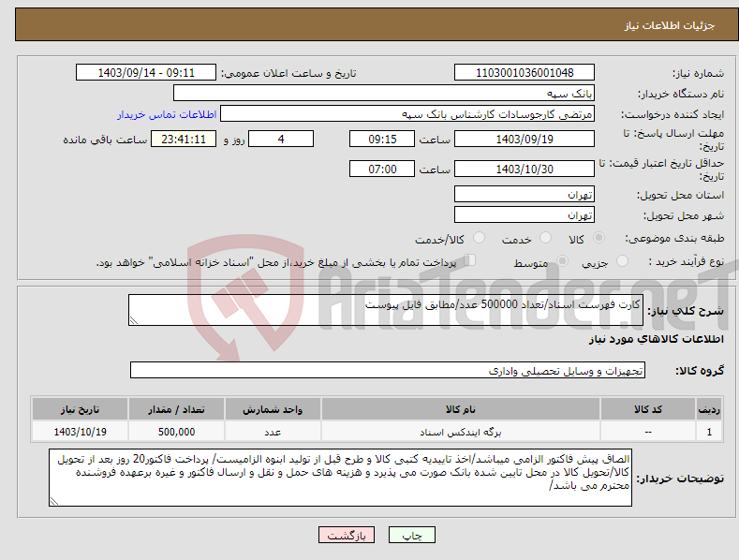Click the row number 1 cell

tap(709, 432)
